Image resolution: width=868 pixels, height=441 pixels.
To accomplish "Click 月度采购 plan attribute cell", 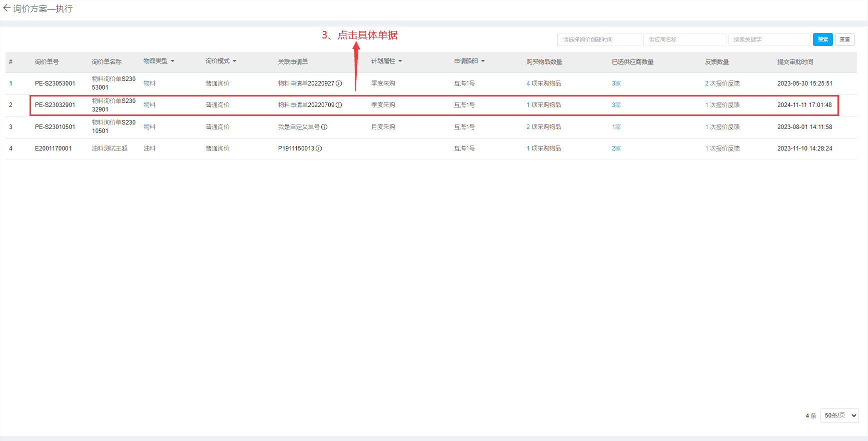I will point(383,127).
